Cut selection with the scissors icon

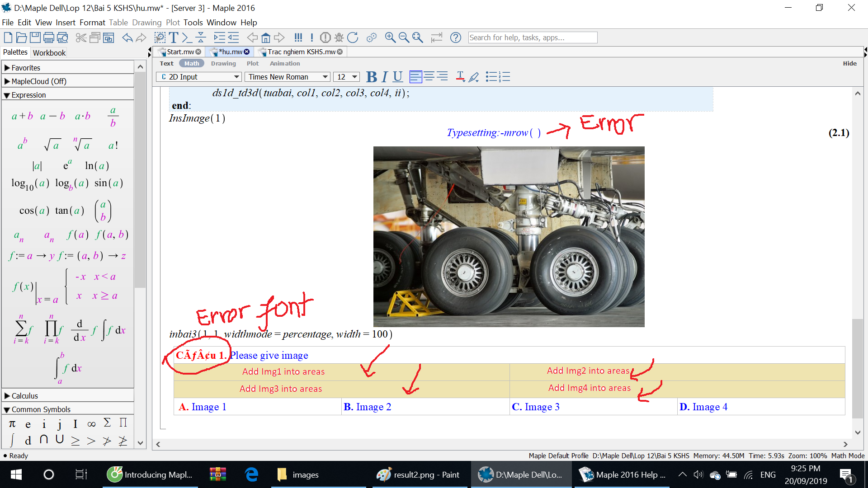81,38
